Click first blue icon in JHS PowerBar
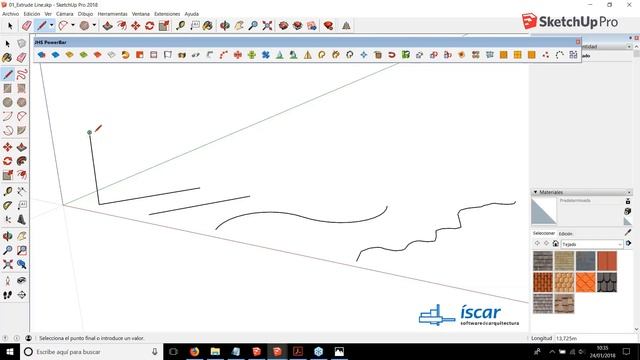640x360 pixels. coord(41,55)
